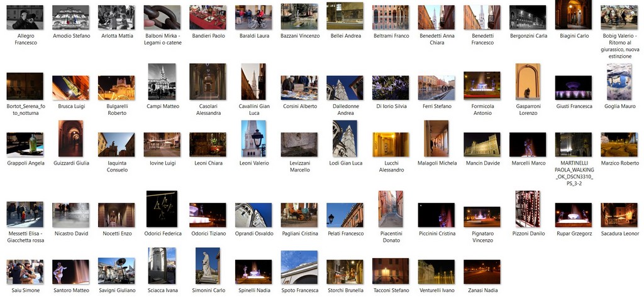Screen dimensions: 644x297
Task: Open the Baraldi Laura bicycle photo
Action: coord(253,17)
